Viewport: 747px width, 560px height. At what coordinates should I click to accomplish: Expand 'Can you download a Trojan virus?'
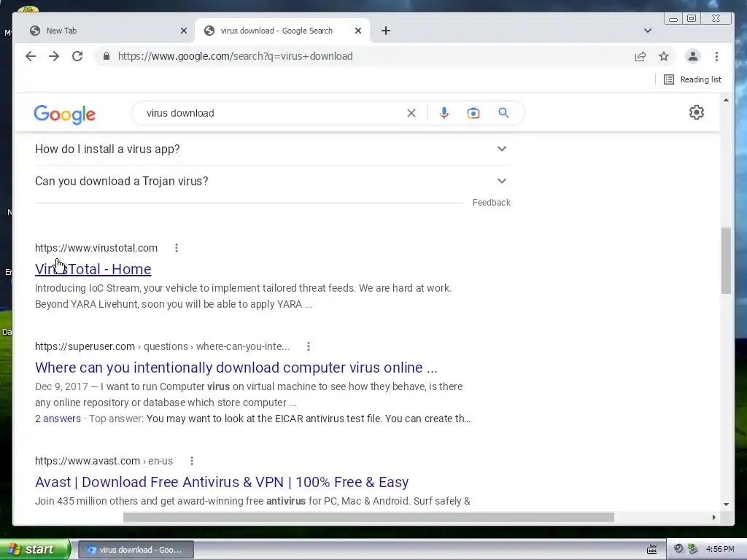click(273, 181)
